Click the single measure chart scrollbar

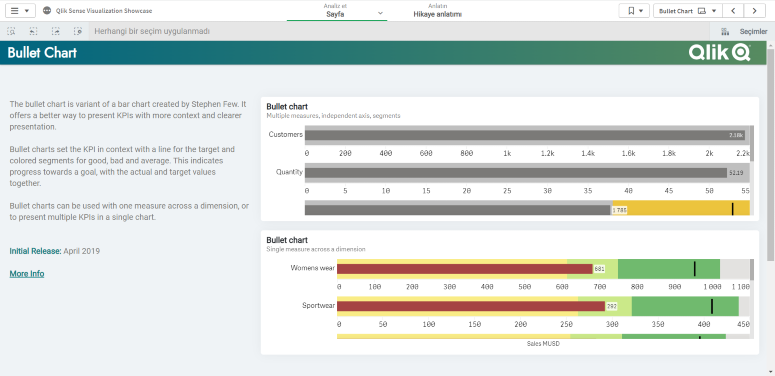tap(752, 270)
